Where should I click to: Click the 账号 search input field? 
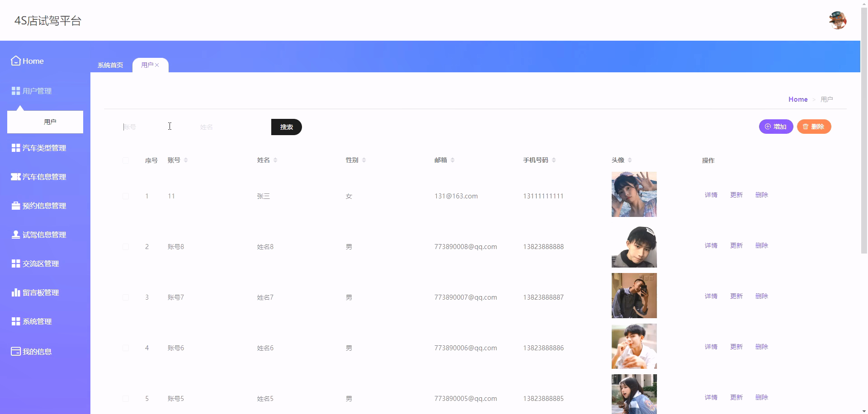(x=149, y=127)
